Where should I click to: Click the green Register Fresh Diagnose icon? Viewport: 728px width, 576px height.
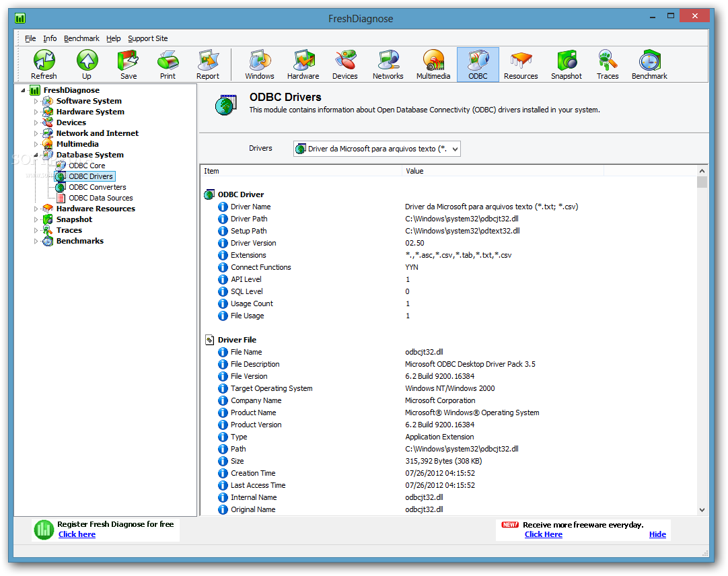[x=44, y=530]
